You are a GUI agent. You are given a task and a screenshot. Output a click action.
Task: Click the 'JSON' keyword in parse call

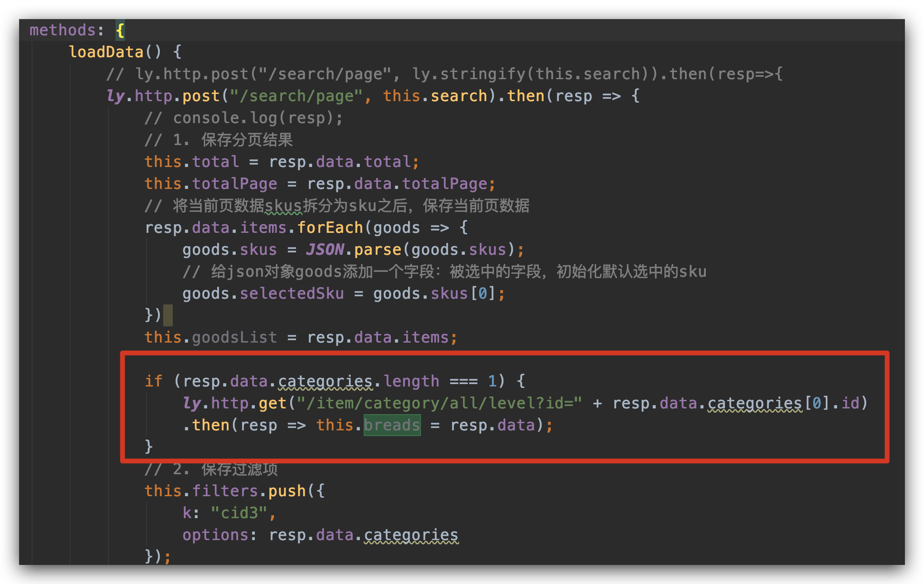[325, 250]
